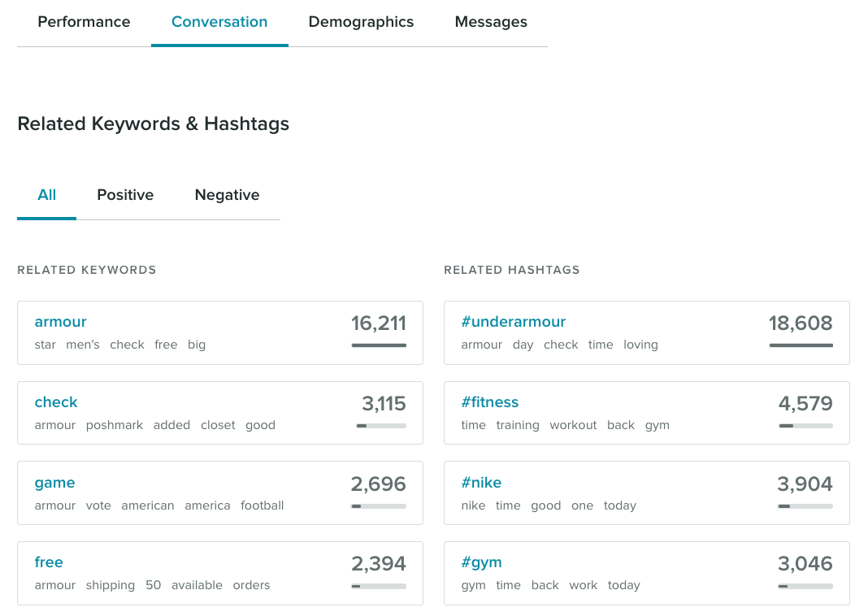Click 'star' in the armour card

coord(45,345)
